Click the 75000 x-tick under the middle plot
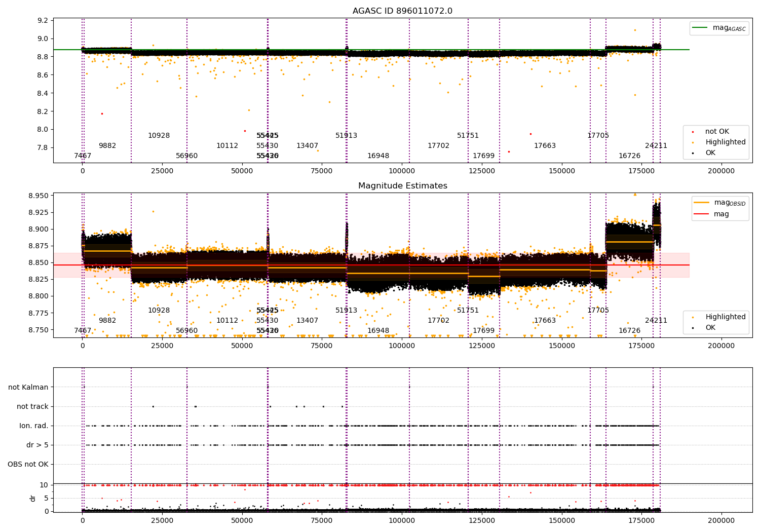760x532 pixels. pos(322,346)
